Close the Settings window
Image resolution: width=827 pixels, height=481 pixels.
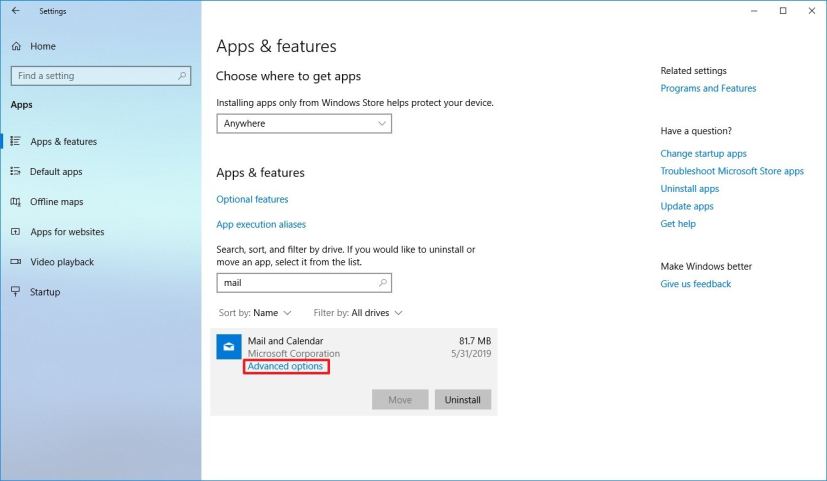(812, 11)
